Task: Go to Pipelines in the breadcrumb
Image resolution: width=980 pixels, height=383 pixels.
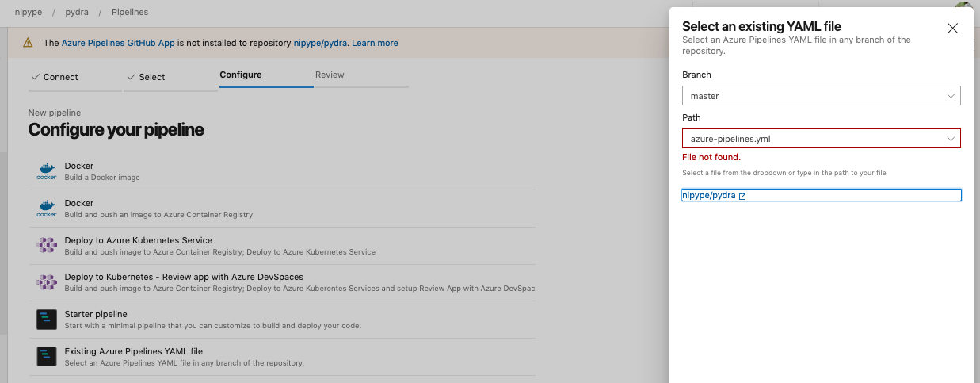Action: [x=130, y=12]
